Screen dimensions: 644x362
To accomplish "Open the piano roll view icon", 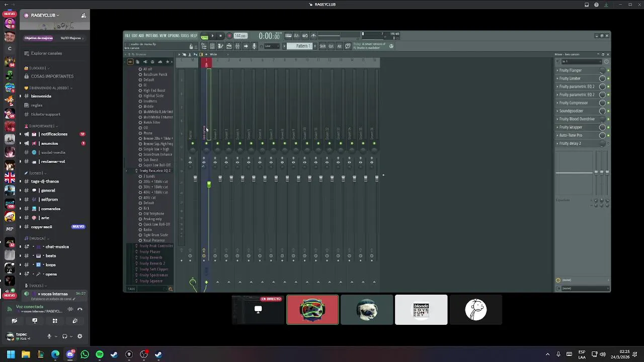I will click(x=220, y=46).
